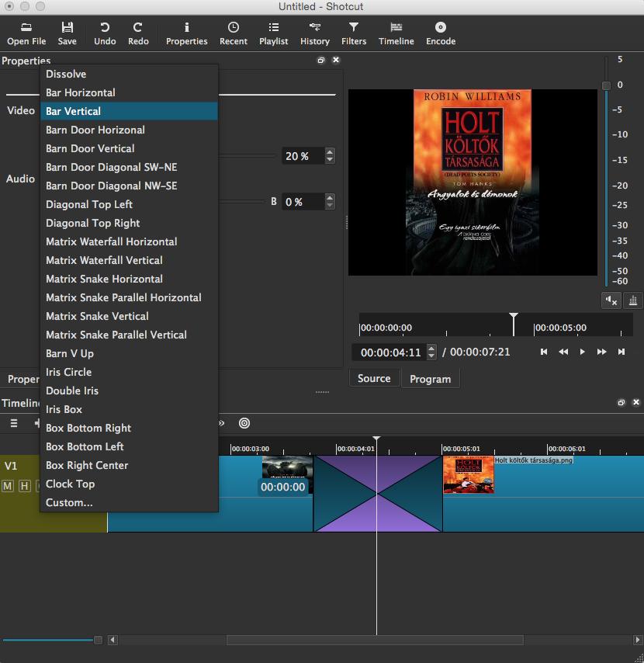644x663 pixels.
Task: Show the History panel
Action: click(315, 34)
